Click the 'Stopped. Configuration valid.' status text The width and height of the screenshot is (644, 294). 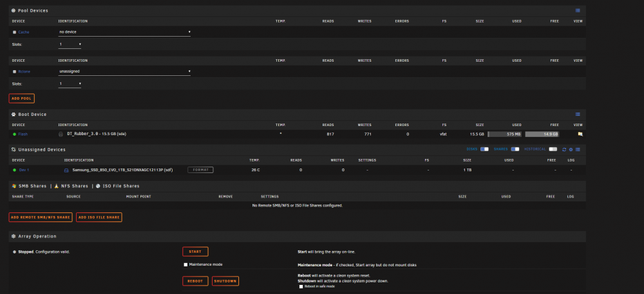pyautogui.click(x=44, y=252)
